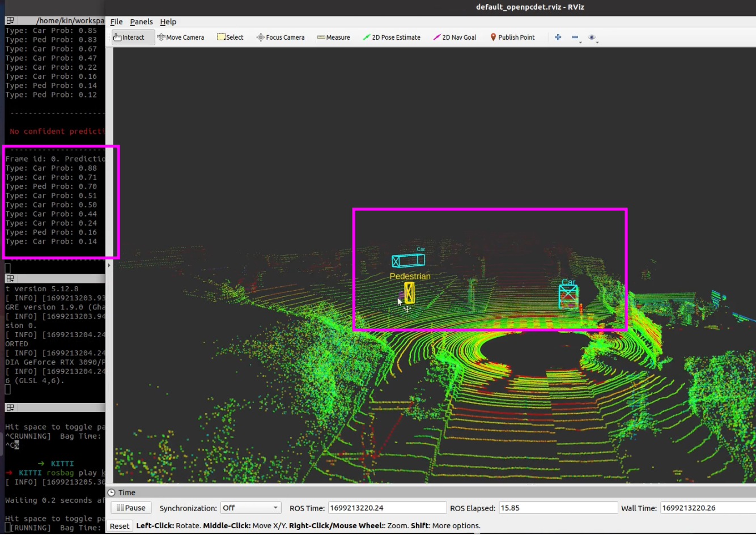Click red 'No confident predicti' terminal text
This screenshot has width=756, height=535.
tap(57, 131)
